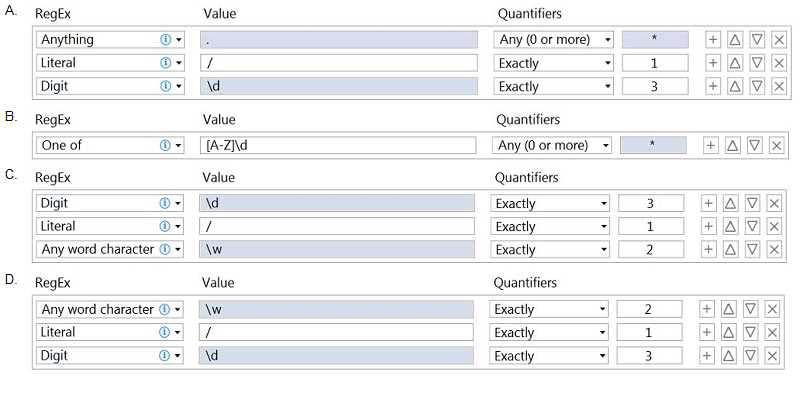Open the Exactly dropdown for option D's Digit row
Viewport: 805px width, 393px height.
coord(548,355)
